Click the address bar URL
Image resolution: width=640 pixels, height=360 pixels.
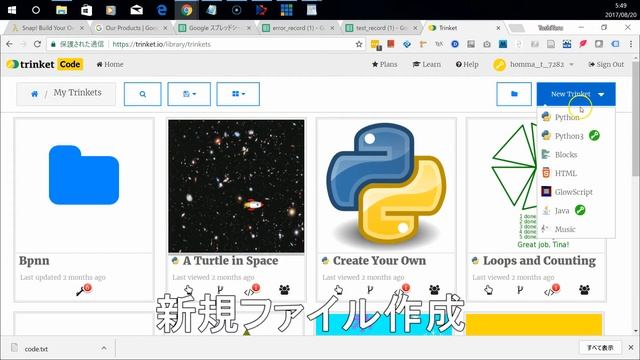click(162, 44)
